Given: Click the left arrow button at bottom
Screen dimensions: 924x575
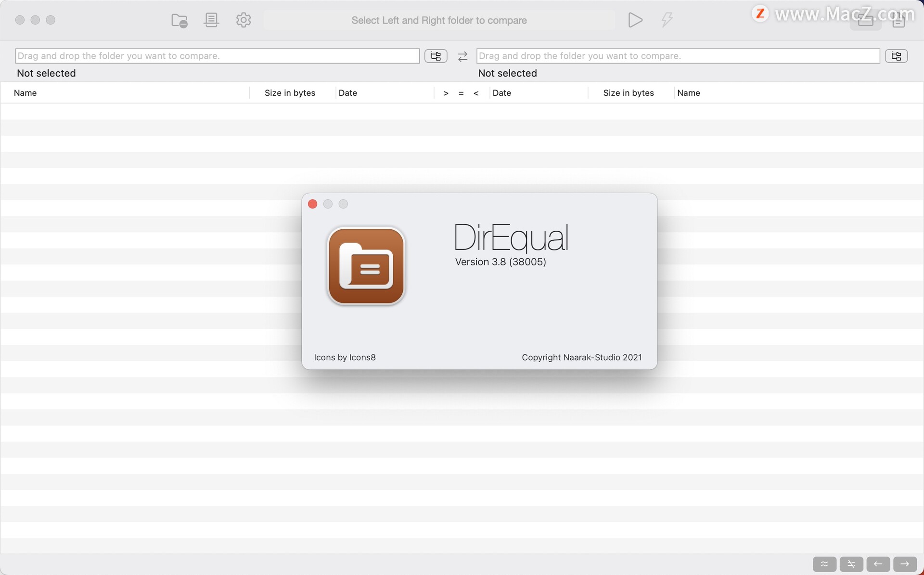Looking at the screenshot, I should click(878, 564).
